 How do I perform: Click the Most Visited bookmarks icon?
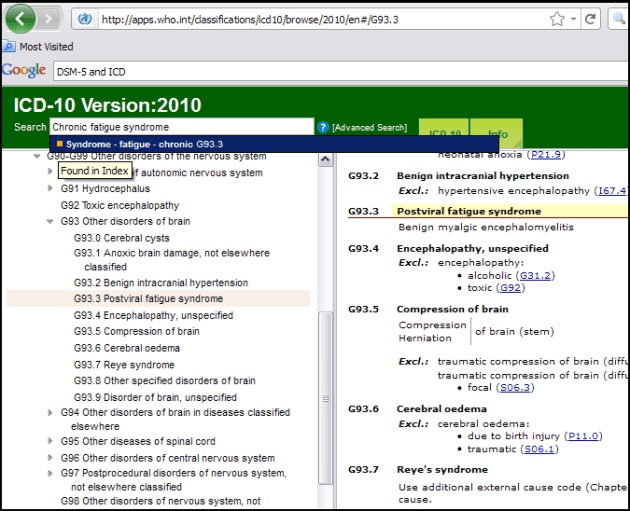(9, 46)
